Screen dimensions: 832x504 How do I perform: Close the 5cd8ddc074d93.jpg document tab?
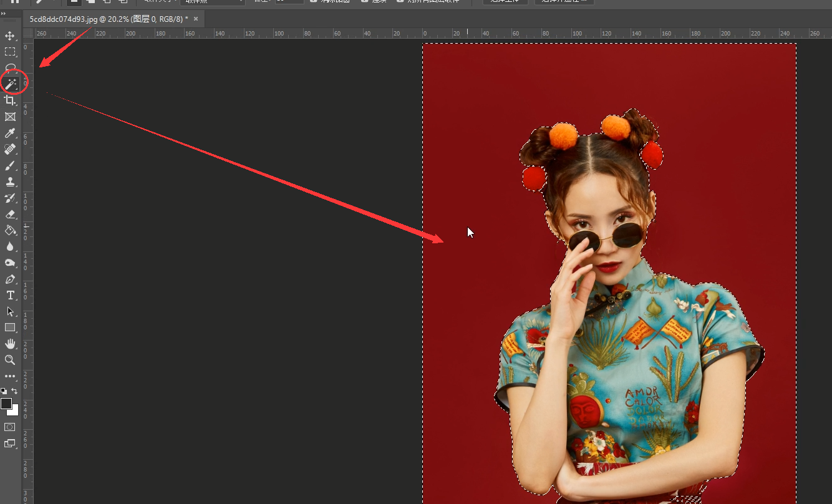click(x=196, y=19)
